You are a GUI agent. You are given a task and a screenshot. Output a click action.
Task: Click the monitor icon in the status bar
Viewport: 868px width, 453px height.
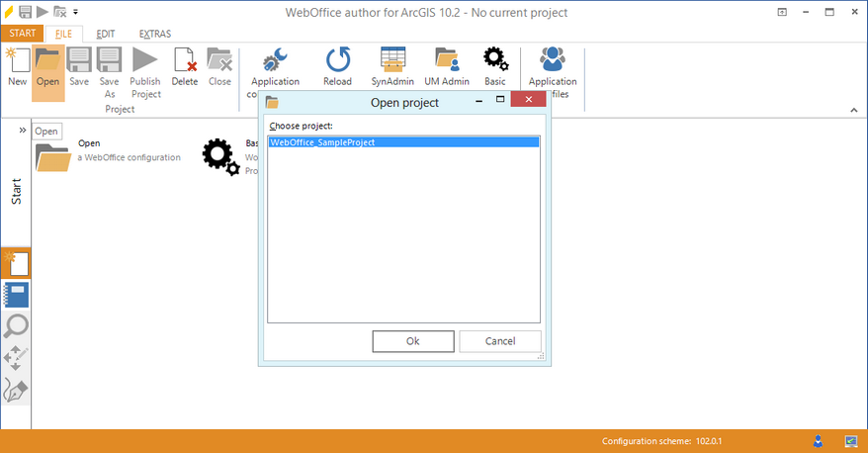851,441
